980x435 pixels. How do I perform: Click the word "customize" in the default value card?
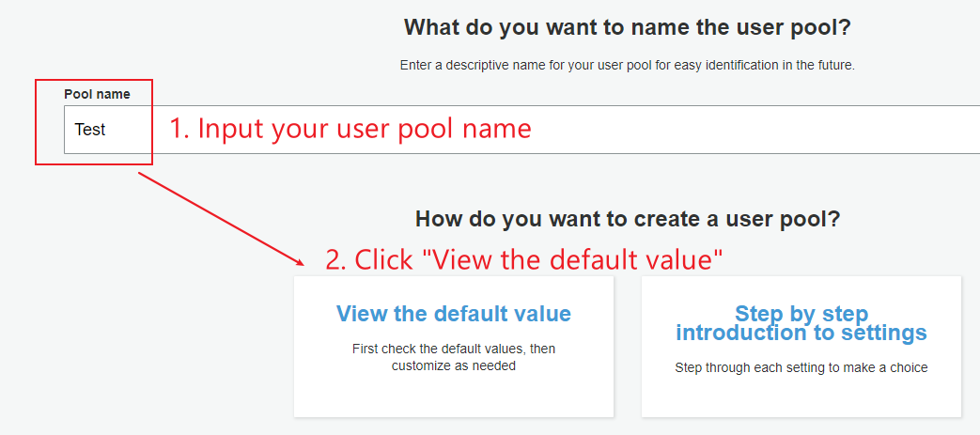point(420,365)
